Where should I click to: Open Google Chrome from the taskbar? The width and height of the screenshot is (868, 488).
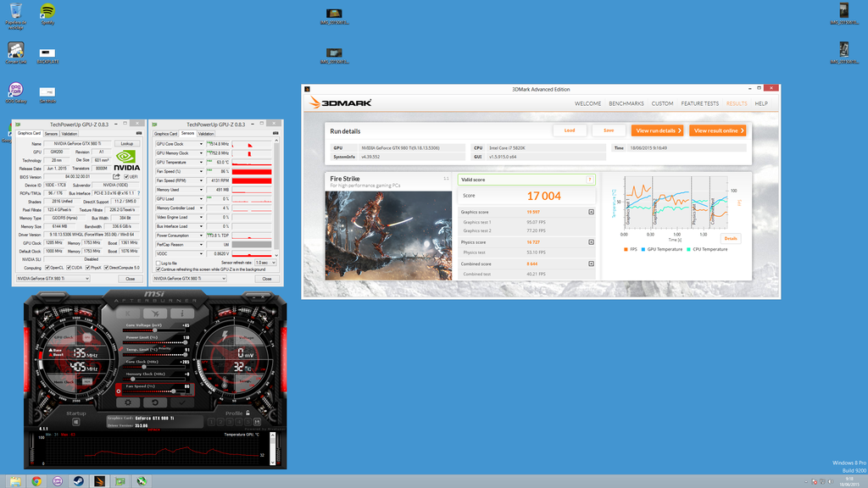click(x=36, y=481)
